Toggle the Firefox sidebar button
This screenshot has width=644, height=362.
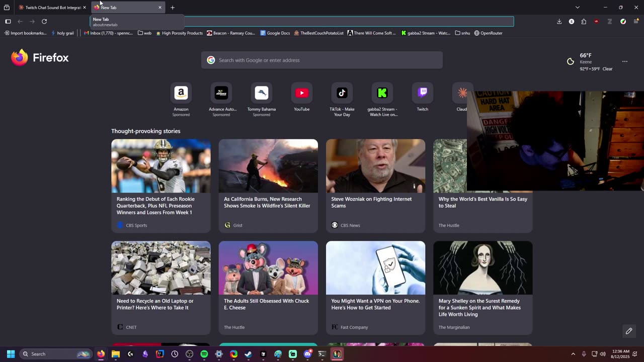(8, 22)
